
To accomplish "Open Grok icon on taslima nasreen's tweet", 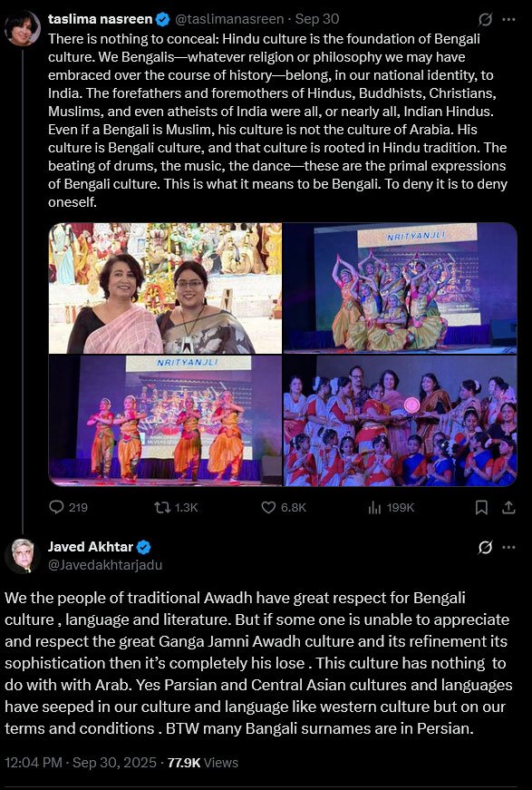I will 485,19.
